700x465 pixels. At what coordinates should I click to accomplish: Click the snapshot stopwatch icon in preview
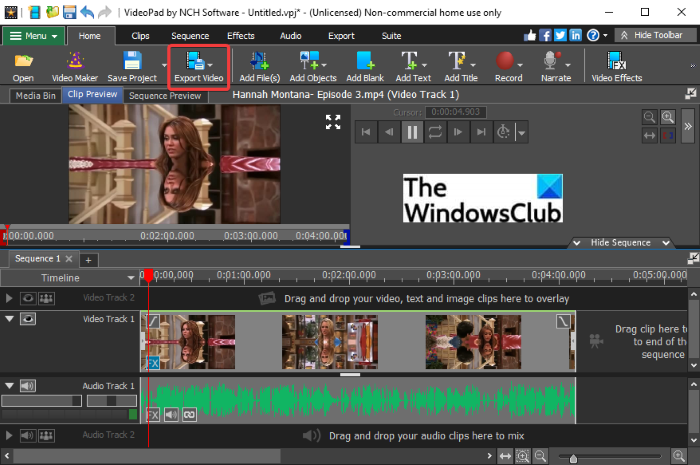[x=503, y=132]
